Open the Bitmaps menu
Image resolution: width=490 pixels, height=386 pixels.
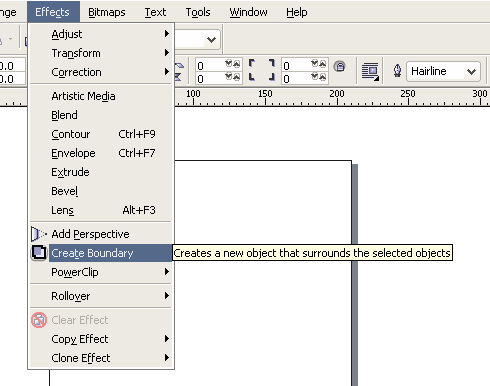point(107,12)
